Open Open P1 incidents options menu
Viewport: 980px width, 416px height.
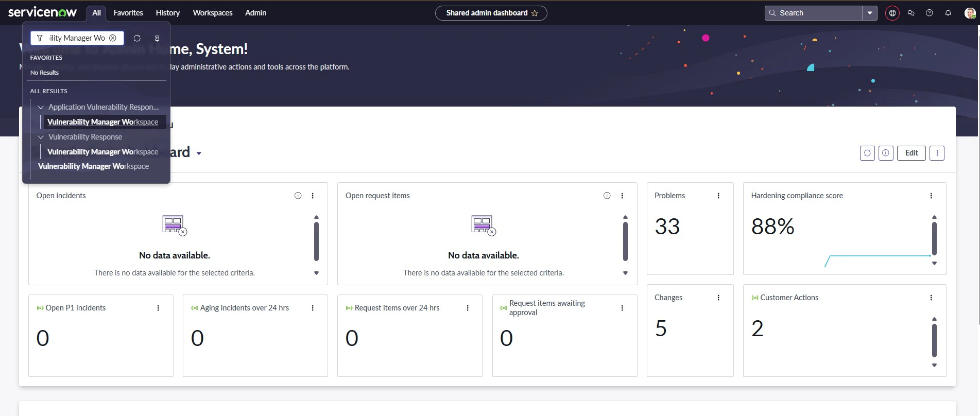tap(158, 308)
